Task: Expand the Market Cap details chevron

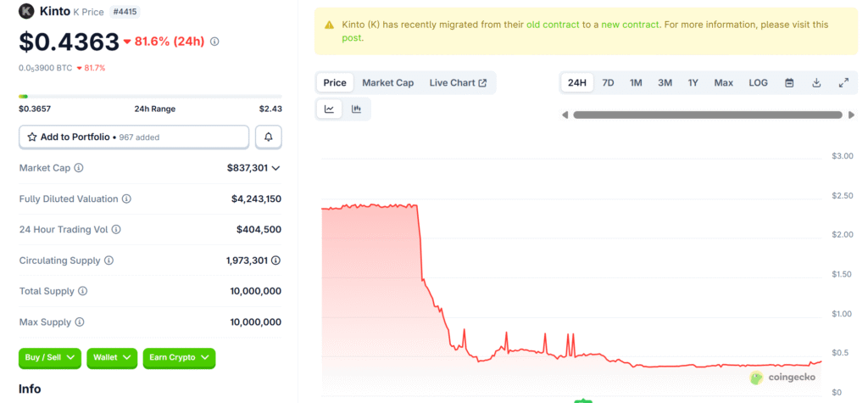Action: [x=275, y=168]
